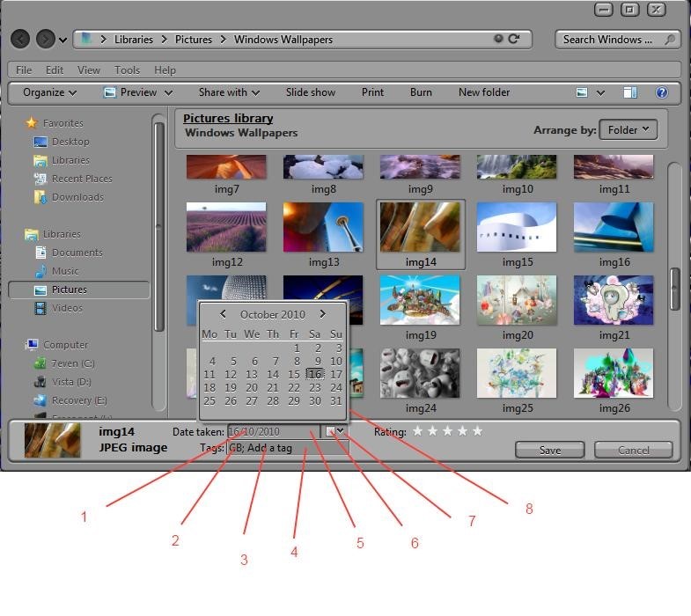Click the calendar picker icon beside date
The image size is (691, 616).
click(330, 431)
